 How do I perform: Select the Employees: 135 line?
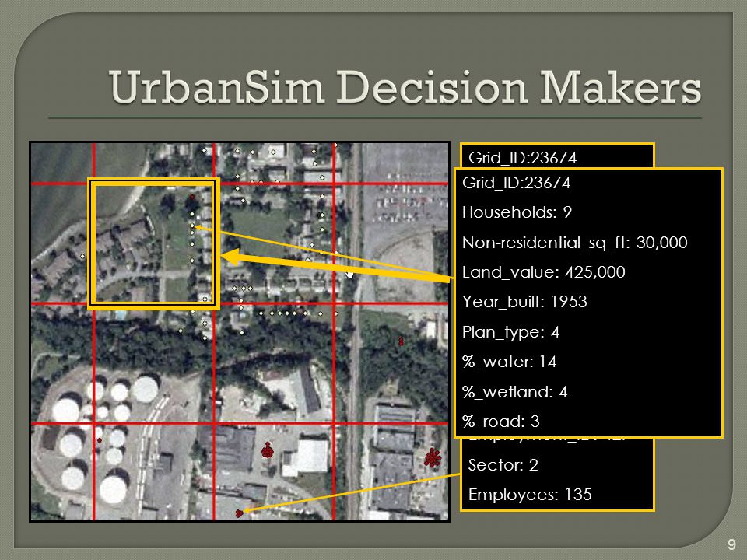[x=530, y=495]
